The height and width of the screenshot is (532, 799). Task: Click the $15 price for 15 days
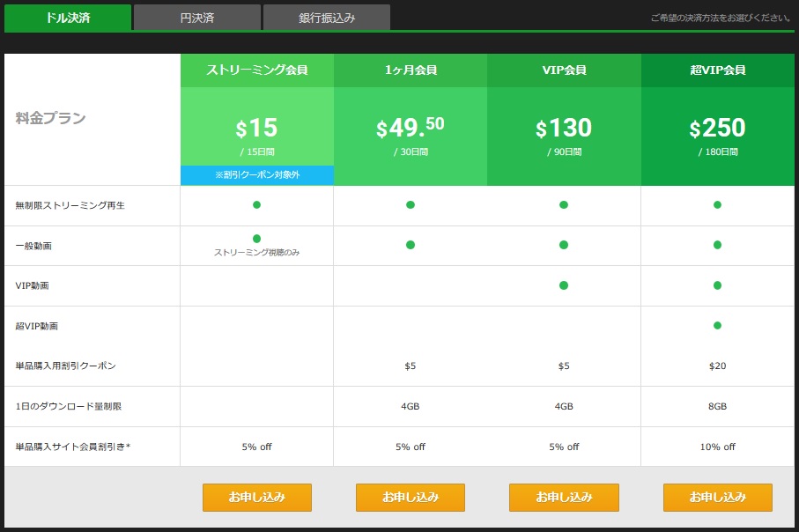[256, 129]
